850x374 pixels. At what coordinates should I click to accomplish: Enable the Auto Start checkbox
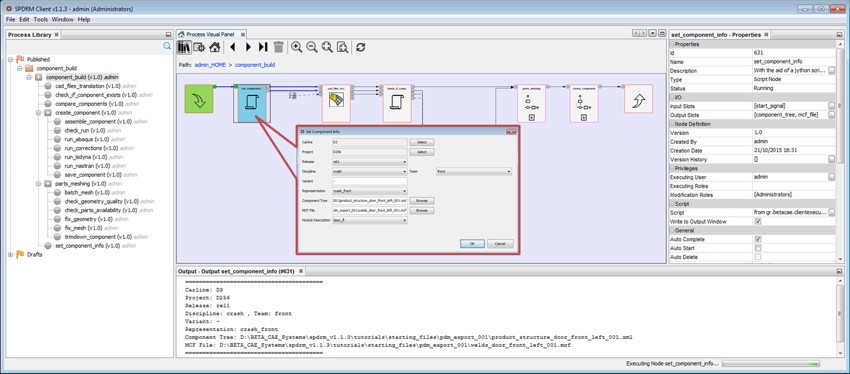tap(758, 248)
